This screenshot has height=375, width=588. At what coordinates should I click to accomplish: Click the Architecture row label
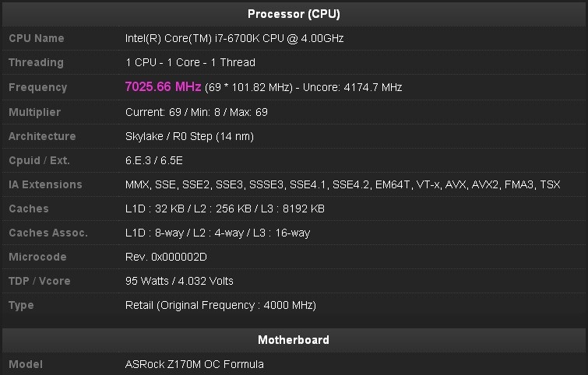42,136
